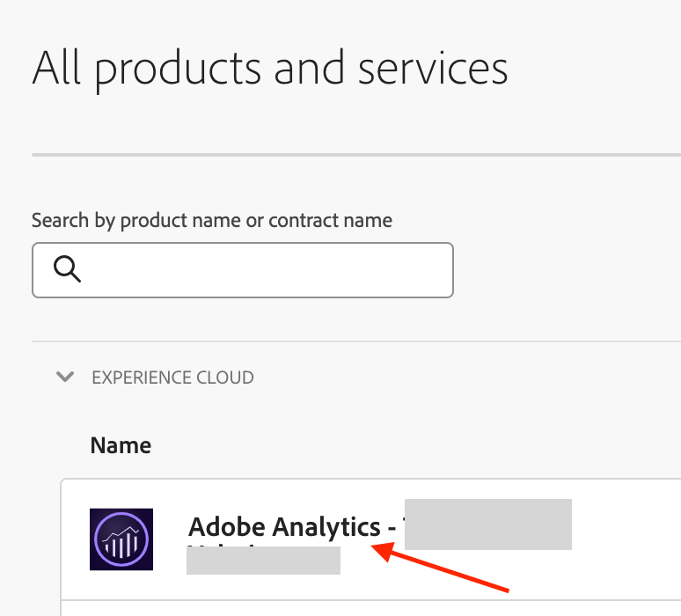Viewport: 681px width, 616px height.
Task: Click the All products and services heading
Action: 269,68
